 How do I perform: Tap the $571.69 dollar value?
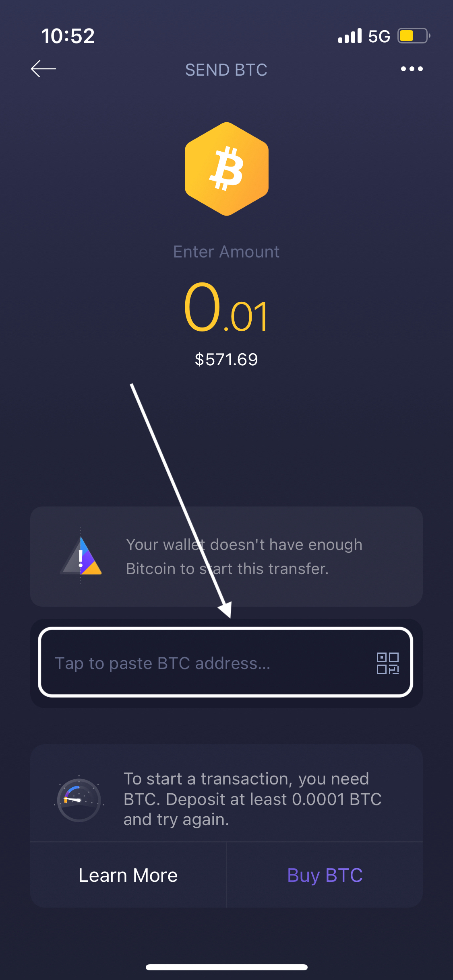pos(226,359)
